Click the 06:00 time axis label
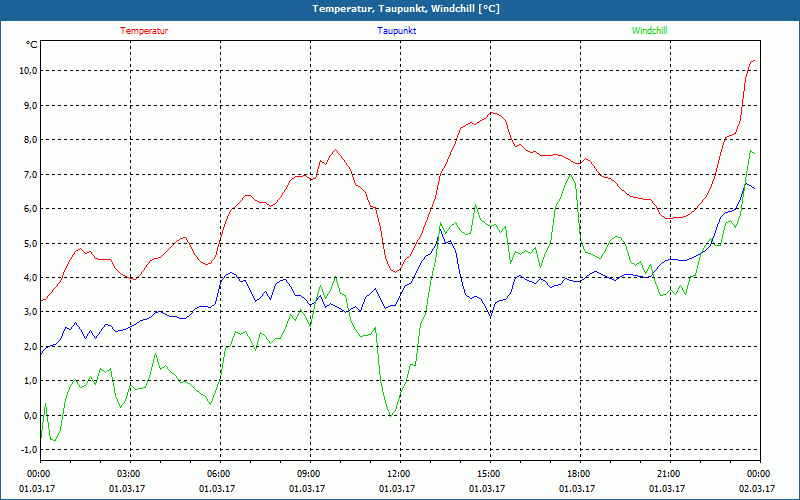The width and height of the screenshot is (800, 500). 220,474
